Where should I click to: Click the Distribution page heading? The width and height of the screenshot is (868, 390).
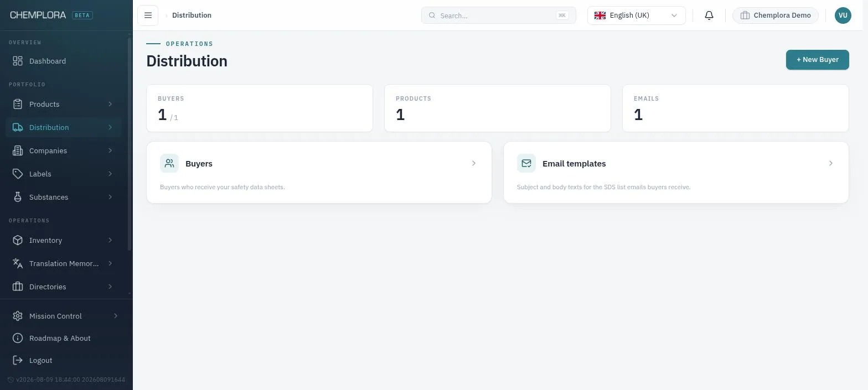click(187, 61)
